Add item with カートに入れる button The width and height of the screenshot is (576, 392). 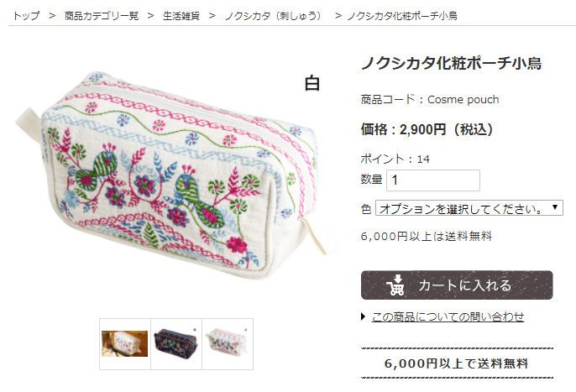point(457,285)
